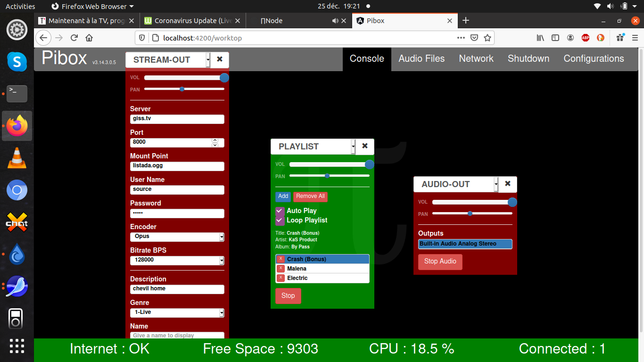Screen dimensions: 644x362
Task: Stop the playlist playback
Action: [288, 296]
